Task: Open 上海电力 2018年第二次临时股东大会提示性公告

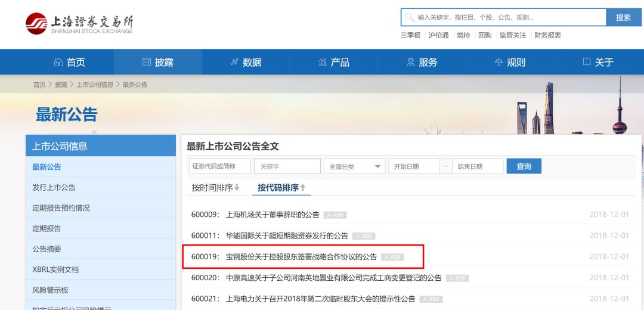Action: tap(321, 299)
